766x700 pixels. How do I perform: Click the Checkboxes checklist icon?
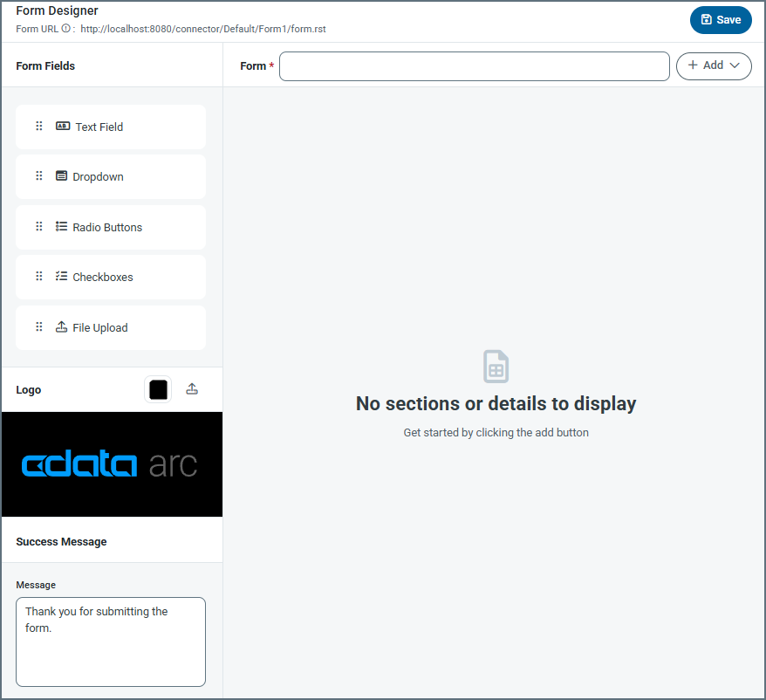coord(61,277)
